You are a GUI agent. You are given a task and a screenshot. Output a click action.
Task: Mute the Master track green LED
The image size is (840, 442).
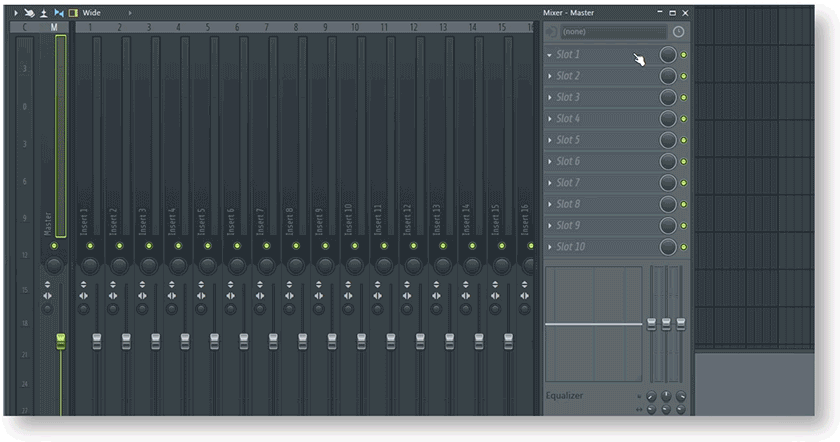pyautogui.click(x=54, y=246)
